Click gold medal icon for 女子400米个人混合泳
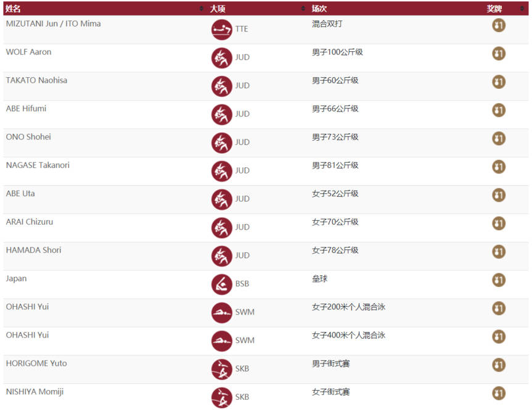This screenshot has width=532, height=411. [x=499, y=336]
